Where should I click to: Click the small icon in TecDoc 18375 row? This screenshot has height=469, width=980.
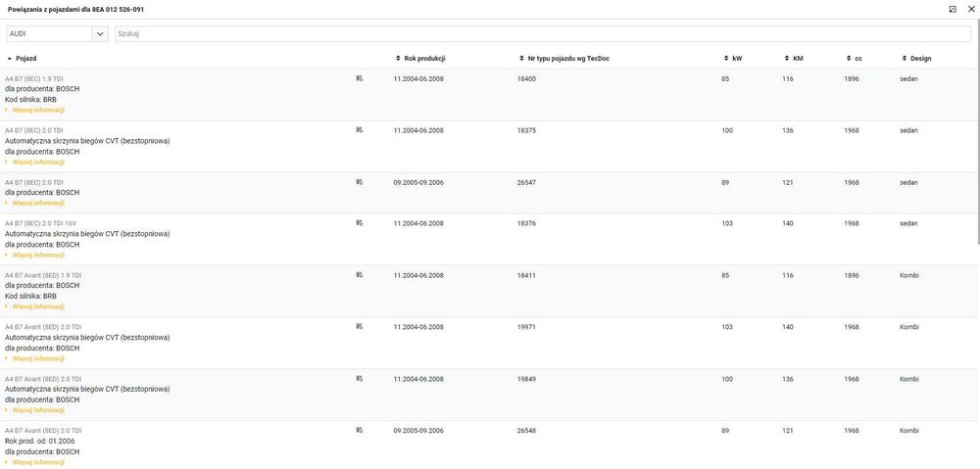[360, 129]
